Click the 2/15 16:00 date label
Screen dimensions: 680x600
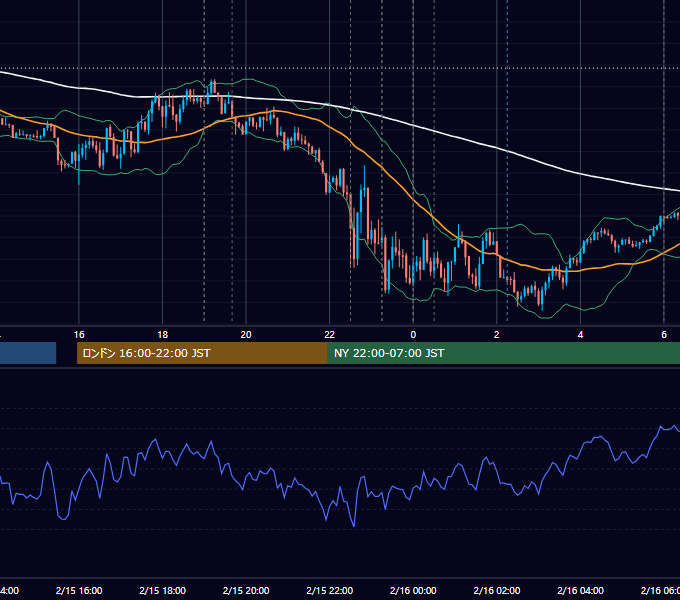[79, 590]
